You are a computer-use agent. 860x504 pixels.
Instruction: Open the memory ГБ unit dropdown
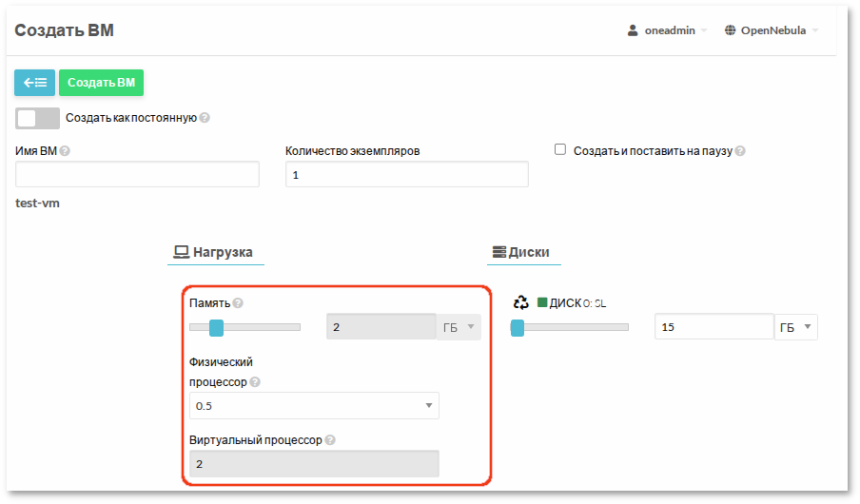(459, 328)
